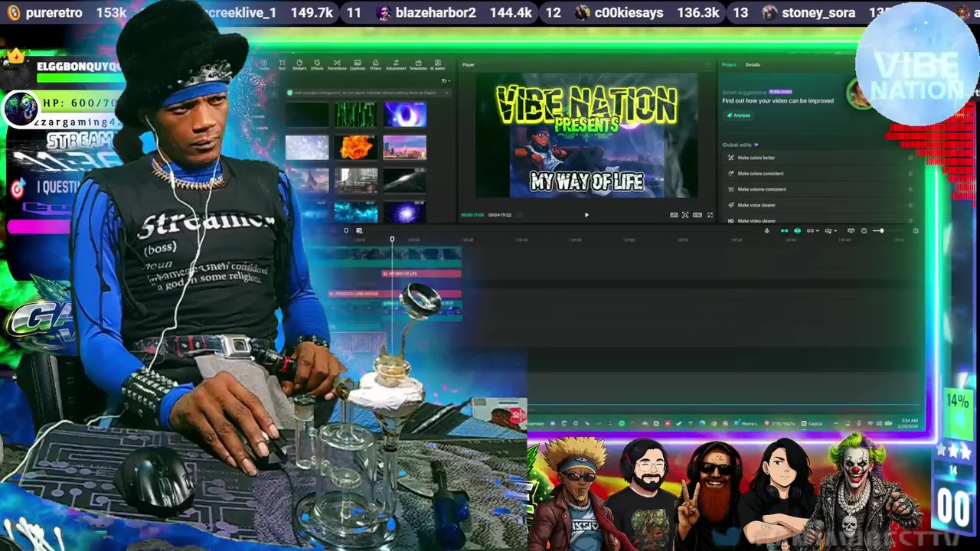Select the green matrix rain thumbnail
This screenshot has width=980, height=551.
pos(355,115)
